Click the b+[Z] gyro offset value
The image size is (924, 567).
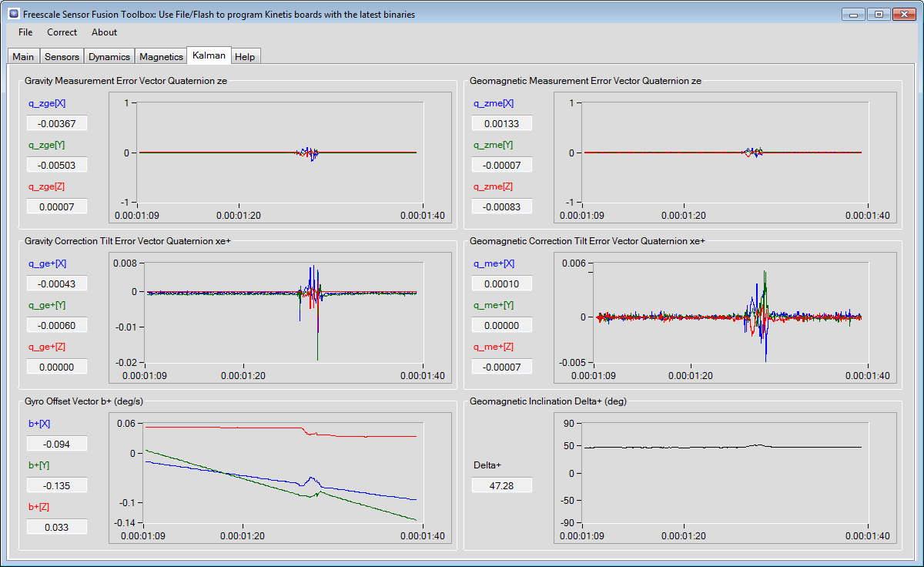tap(57, 527)
